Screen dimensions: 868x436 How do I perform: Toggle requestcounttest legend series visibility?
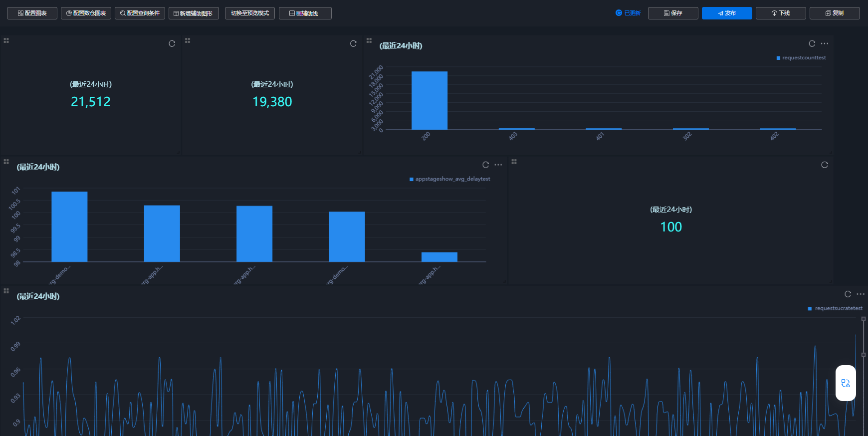[801, 58]
